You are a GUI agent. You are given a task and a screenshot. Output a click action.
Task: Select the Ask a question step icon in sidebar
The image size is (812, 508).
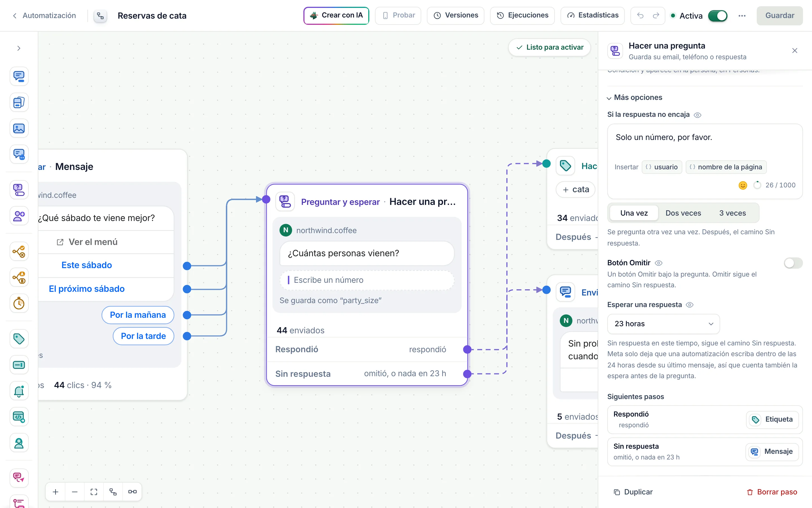coord(19,190)
